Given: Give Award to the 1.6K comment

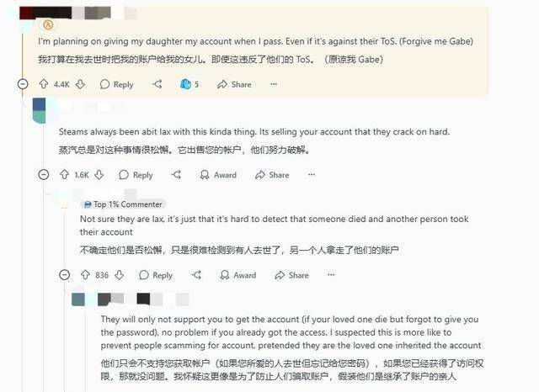Looking at the screenshot, I should click(x=218, y=175).
